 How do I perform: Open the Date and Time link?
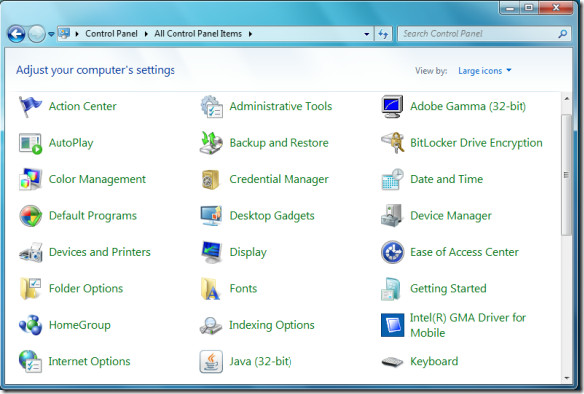coord(447,179)
